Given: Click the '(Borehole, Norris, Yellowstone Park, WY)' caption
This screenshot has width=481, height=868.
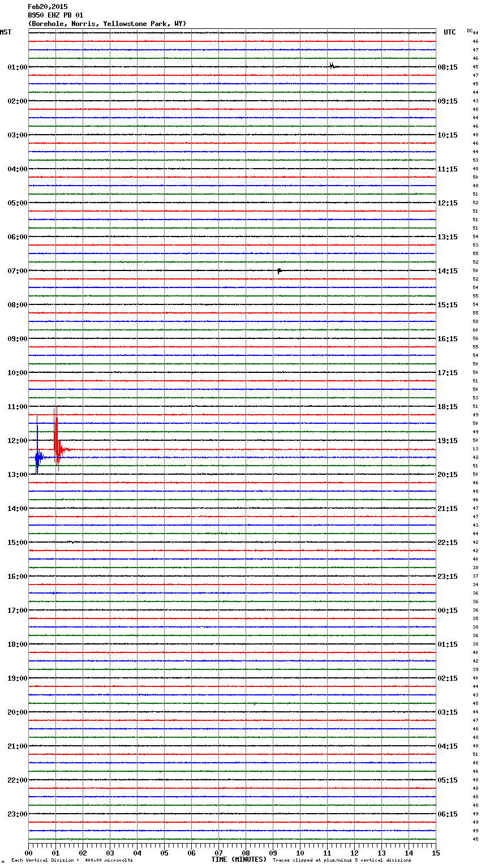Looking at the screenshot, I should point(107,24).
